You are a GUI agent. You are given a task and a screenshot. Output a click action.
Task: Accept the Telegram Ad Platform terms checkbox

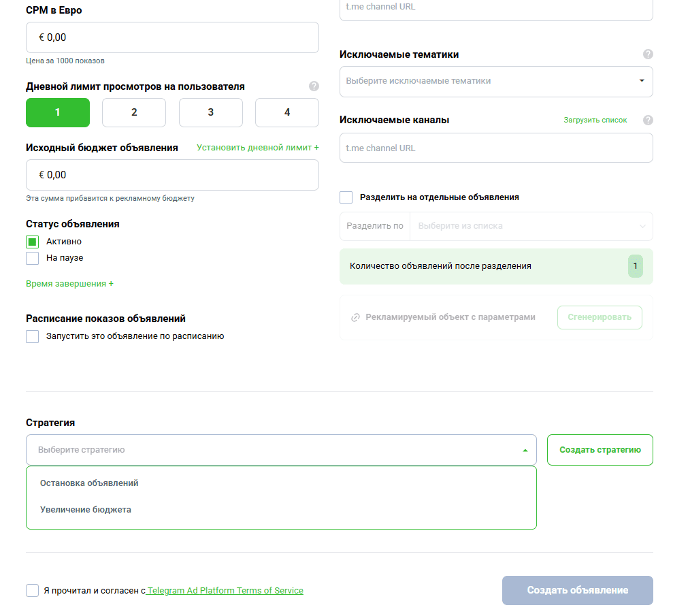click(x=32, y=590)
